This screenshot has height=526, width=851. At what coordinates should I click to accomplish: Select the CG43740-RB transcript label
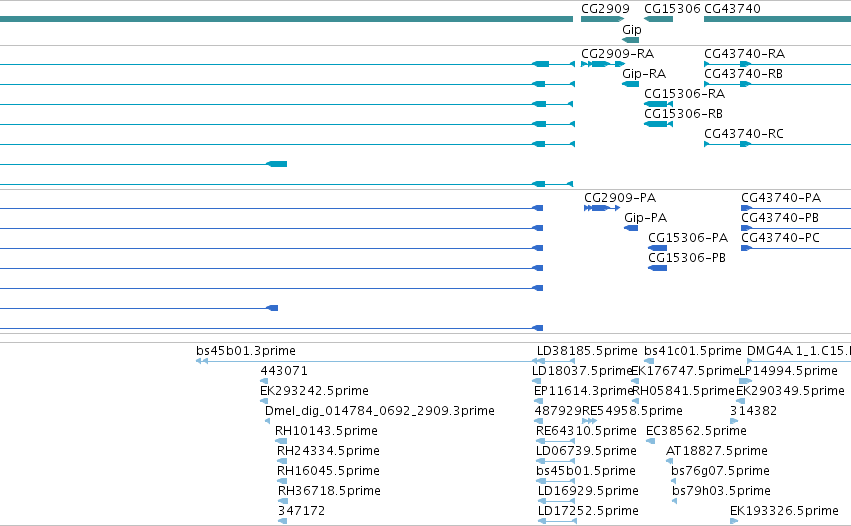[x=744, y=74]
